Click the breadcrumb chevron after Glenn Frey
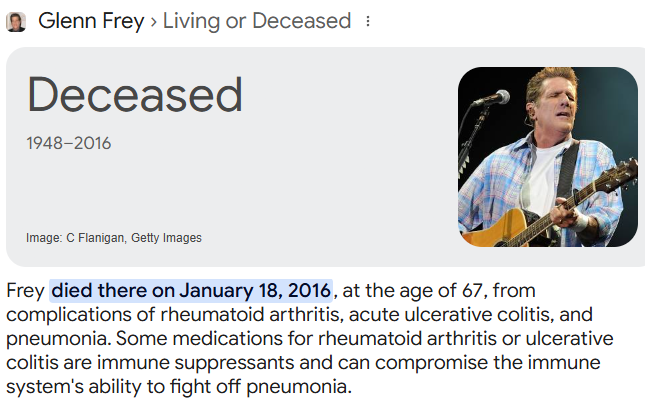 pyautogui.click(x=153, y=21)
